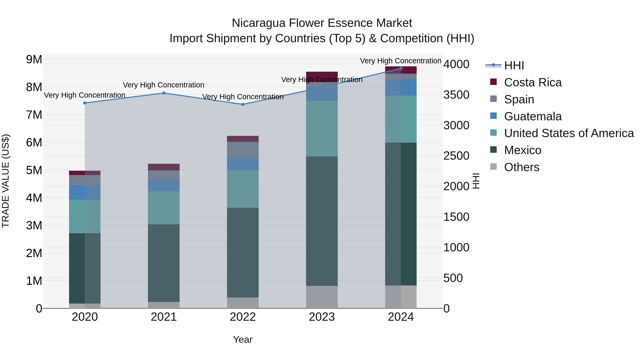Click the Guatemala segment of the 2021 bar
The height and width of the screenshot is (362, 644).
click(x=164, y=186)
